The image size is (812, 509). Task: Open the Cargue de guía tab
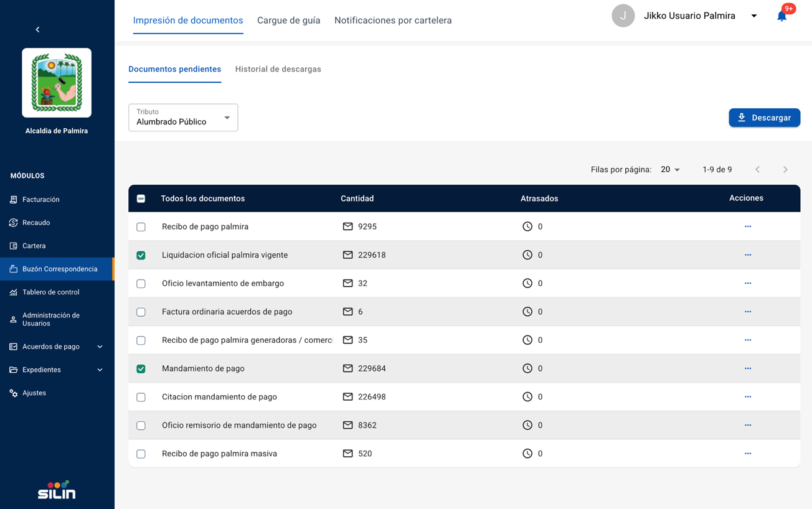(x=288, y=21)
